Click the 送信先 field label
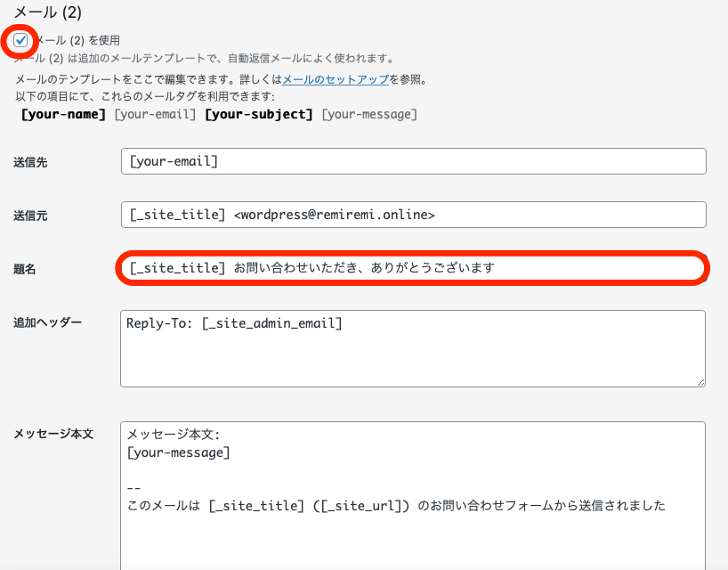 30,162
